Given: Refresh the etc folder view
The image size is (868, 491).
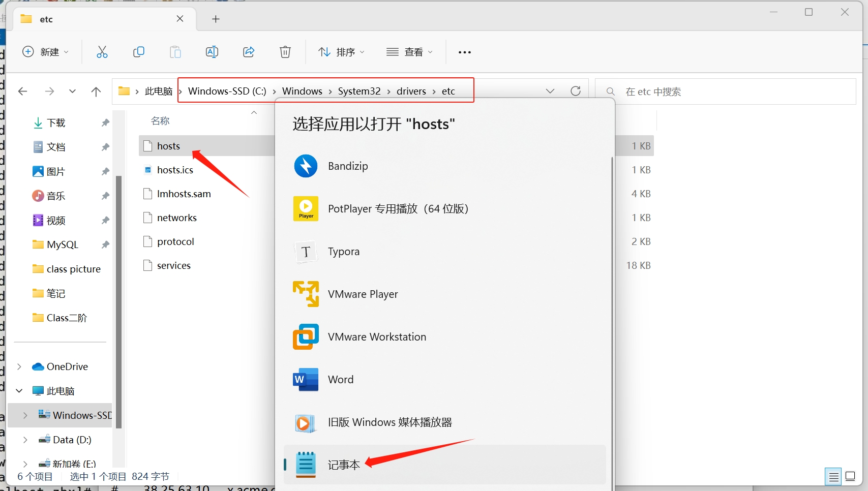Looking at the screenshot, I should point(576,91).
